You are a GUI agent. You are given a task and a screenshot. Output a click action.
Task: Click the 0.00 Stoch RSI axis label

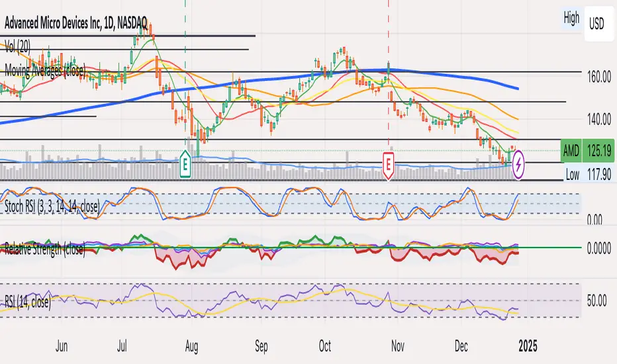(594, 220)
